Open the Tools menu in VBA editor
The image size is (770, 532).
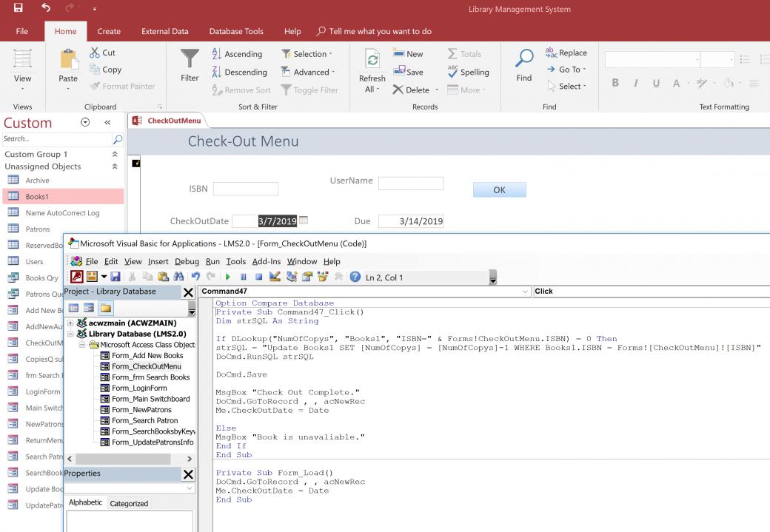(x=235, y=262)
